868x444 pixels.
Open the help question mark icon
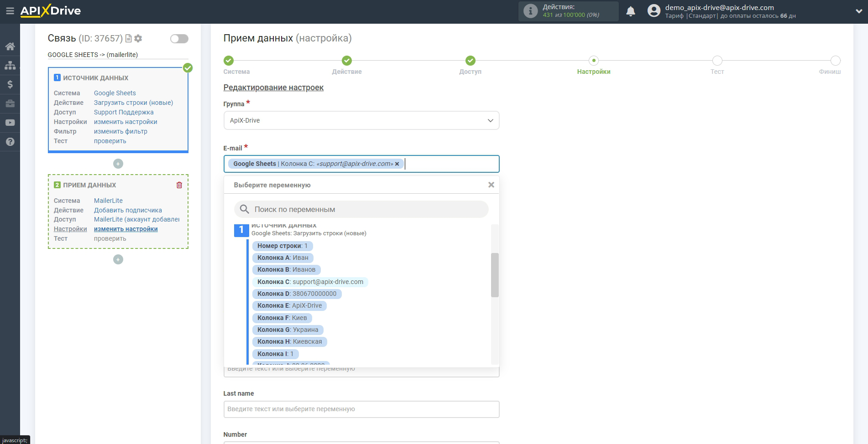point(10,142)
